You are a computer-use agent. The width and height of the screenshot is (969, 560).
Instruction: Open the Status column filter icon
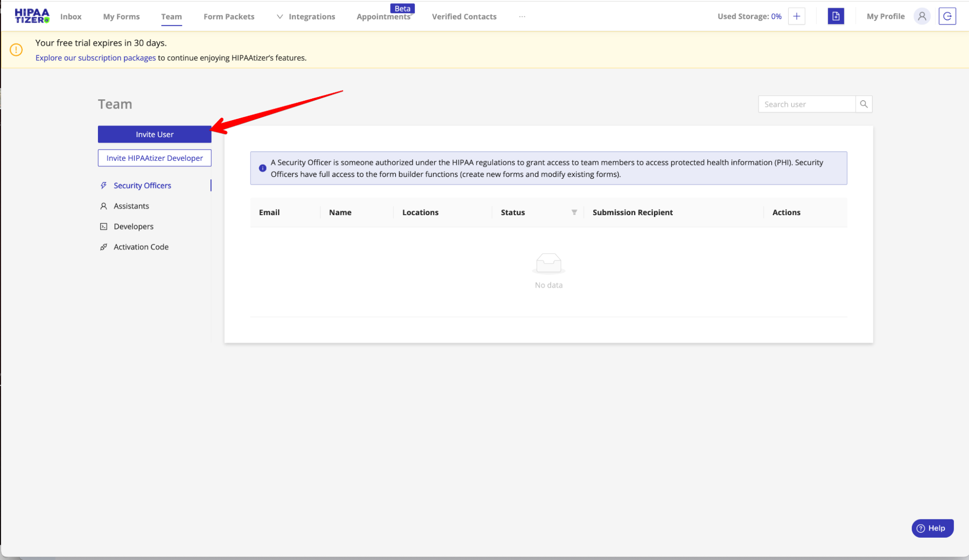[574, 212]
